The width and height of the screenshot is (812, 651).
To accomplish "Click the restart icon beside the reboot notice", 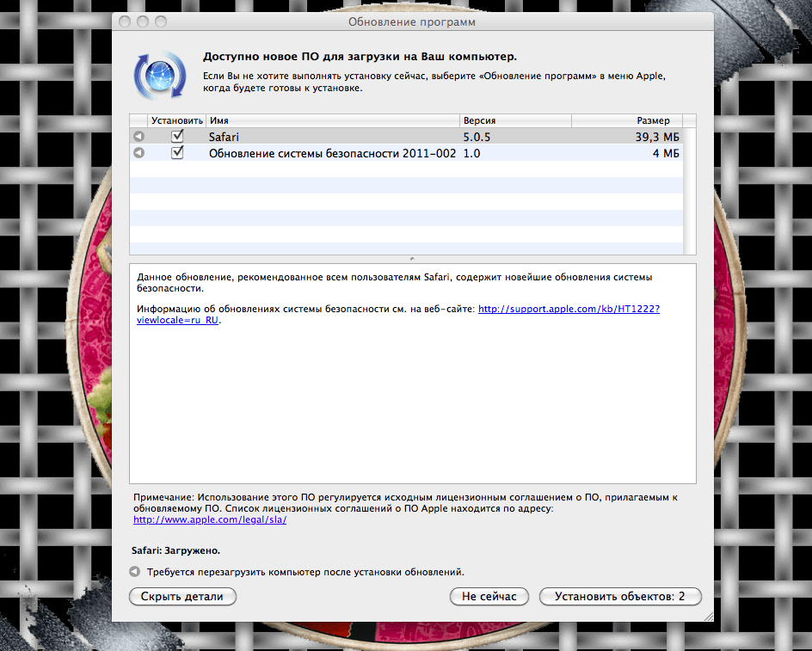I will tap(135, 572).
